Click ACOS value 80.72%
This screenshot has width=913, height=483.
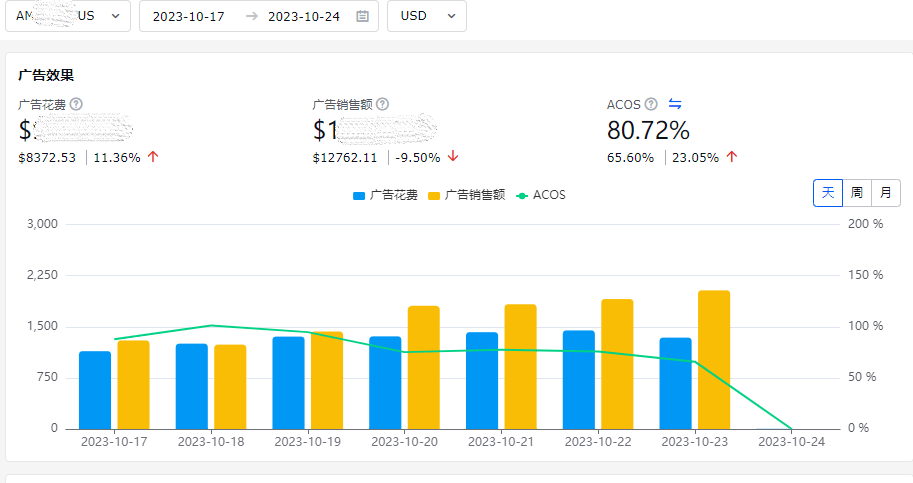click(x=648, y=130)
